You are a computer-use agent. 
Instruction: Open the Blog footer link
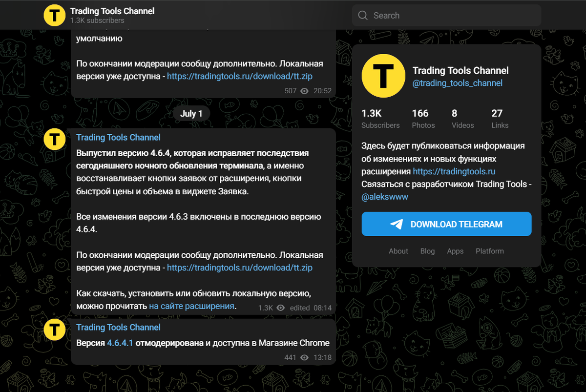tap(427, 251)
